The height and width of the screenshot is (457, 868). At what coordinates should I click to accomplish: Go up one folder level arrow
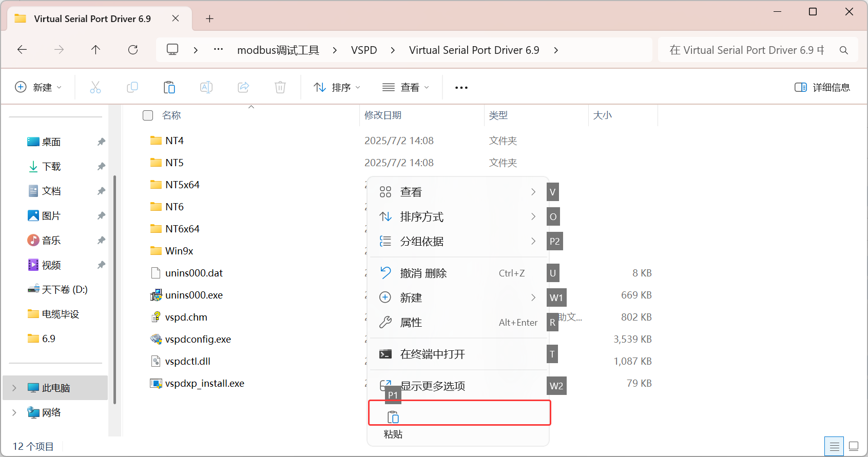tap(96, 50)
